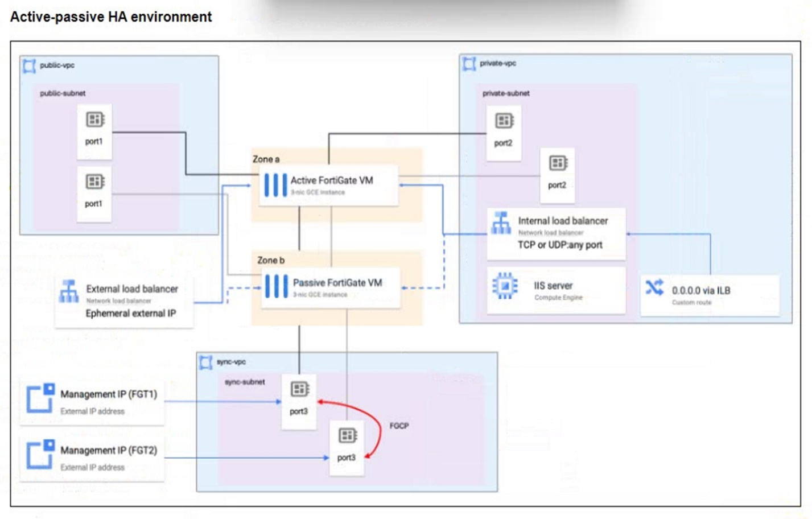Click the sync-vpc network icon

coord(205,362)
